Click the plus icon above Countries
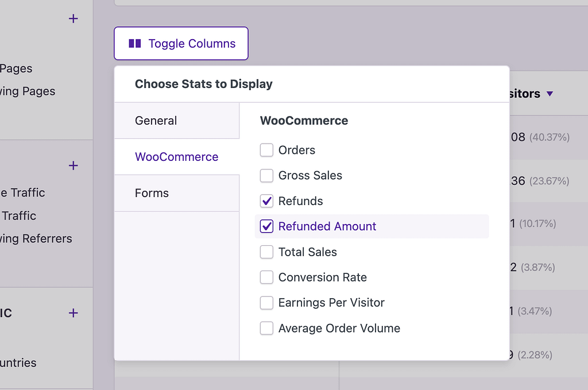The height and width of the screenshot is (390, 588). 73,313
